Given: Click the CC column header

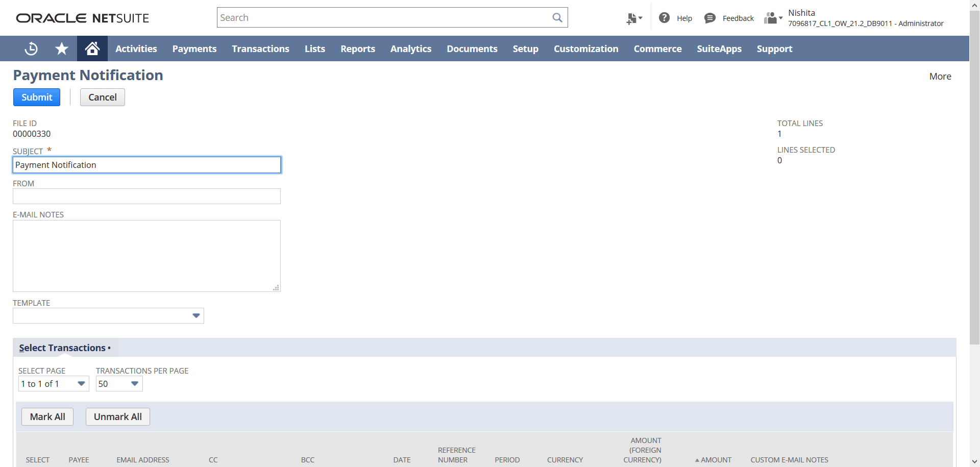Looking at the screenshot, I should coord(213,460).
